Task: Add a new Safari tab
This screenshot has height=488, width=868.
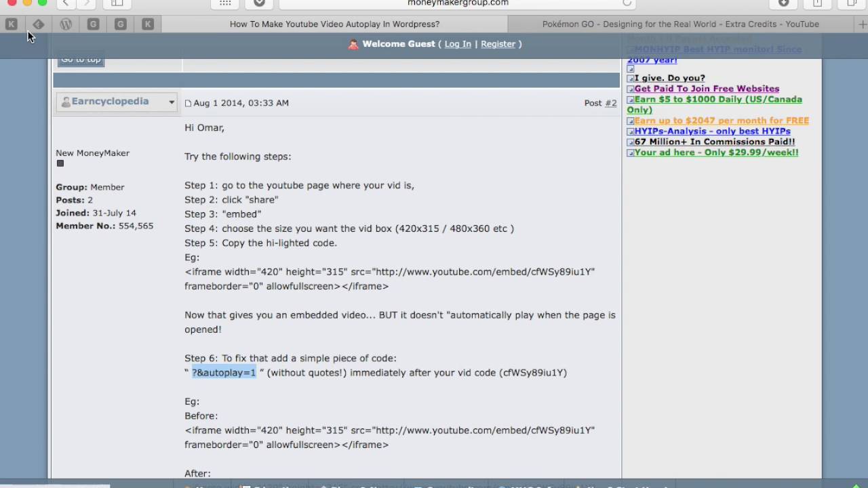Action: pos(863,24)
